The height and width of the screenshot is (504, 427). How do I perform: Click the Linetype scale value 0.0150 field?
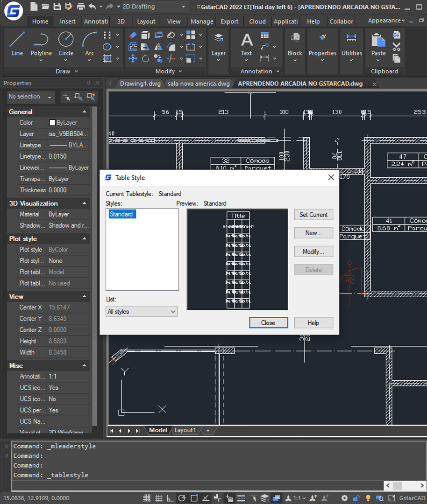(x=68, y=156)
